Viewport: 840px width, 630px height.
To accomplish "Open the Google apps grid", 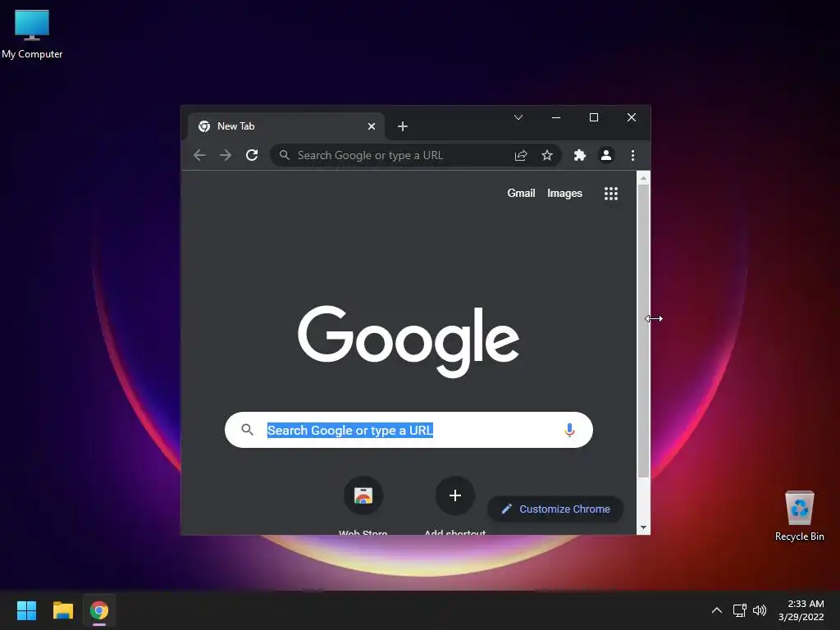I will (x=611, y=194).
